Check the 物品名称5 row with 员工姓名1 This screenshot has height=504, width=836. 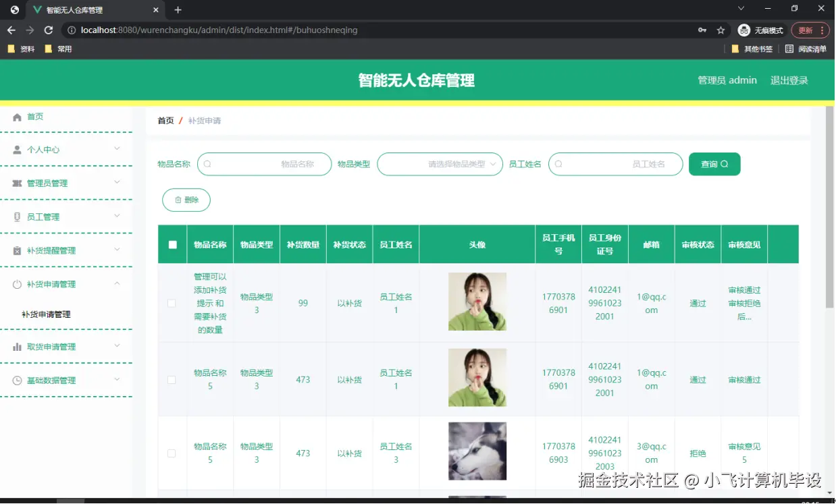[172, 380]
